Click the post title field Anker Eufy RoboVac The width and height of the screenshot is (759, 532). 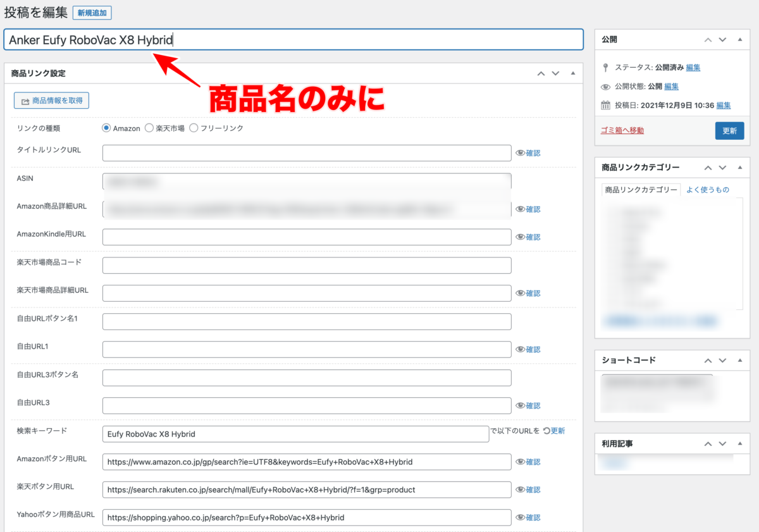pyautogui.click(x=293, y=40)
